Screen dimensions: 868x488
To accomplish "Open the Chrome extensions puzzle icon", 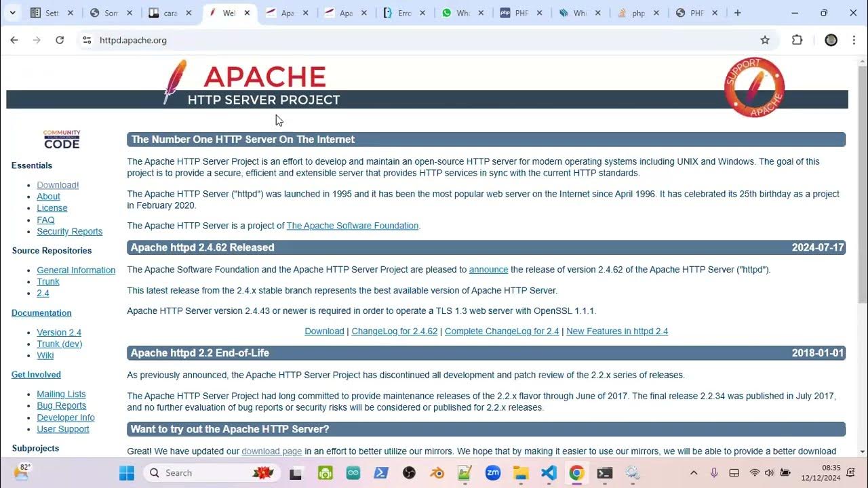I will click(797, 40).
